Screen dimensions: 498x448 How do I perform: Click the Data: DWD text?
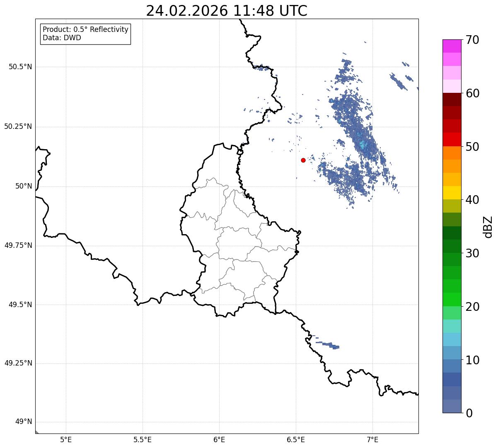62,38
